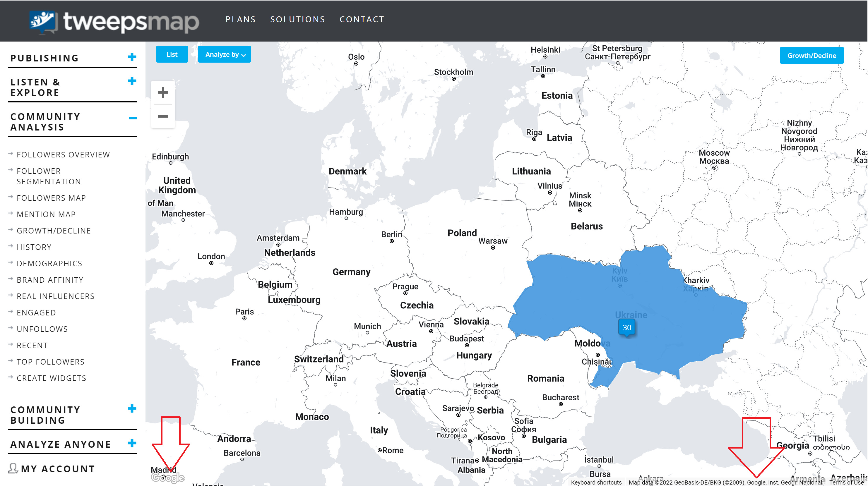
Task: Open Create Widgets
Action: (52, 378)
